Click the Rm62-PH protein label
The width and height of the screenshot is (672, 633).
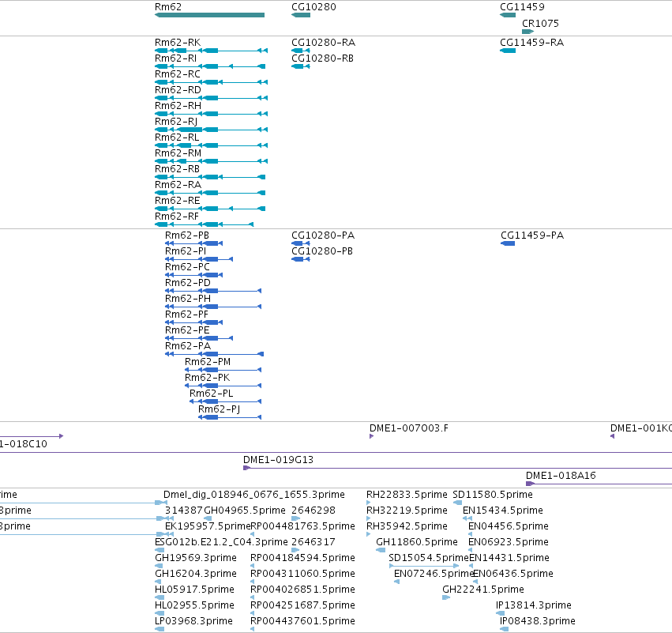(x=188, y=299)
